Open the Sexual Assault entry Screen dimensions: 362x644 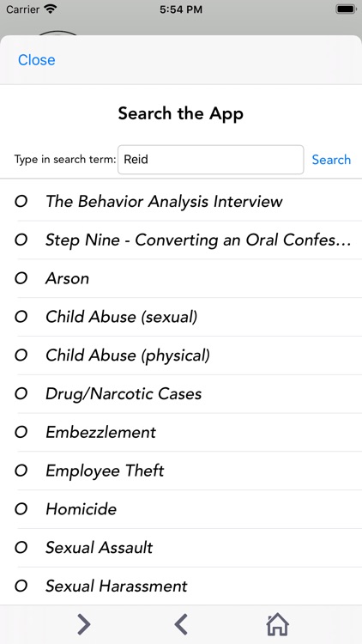pyautogui.click(x=181, y=548)
